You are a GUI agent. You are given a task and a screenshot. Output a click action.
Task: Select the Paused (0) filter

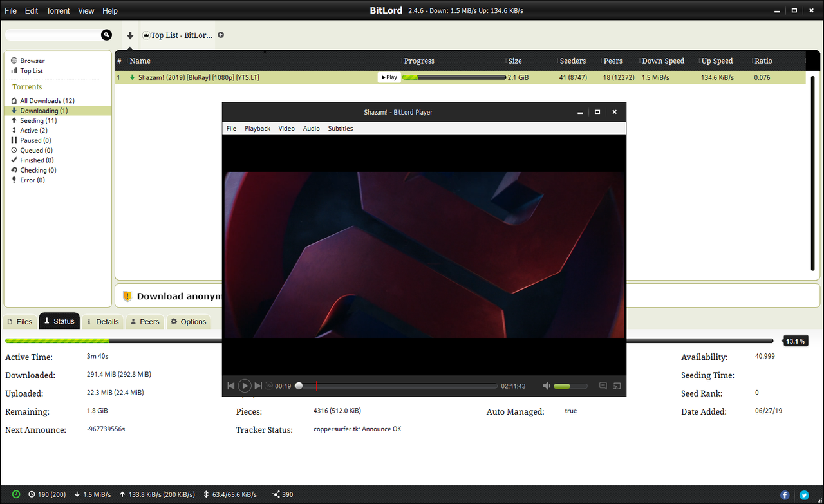point(31,140)
